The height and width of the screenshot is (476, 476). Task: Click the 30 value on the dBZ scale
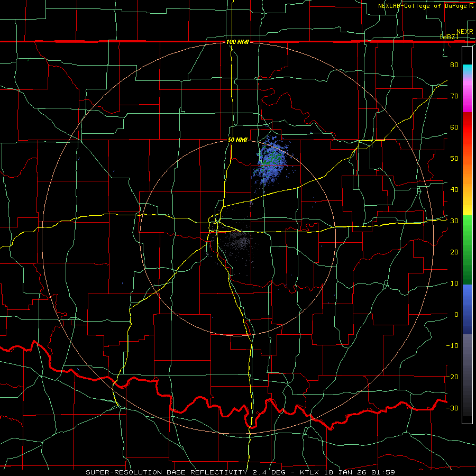pos(454,221)
